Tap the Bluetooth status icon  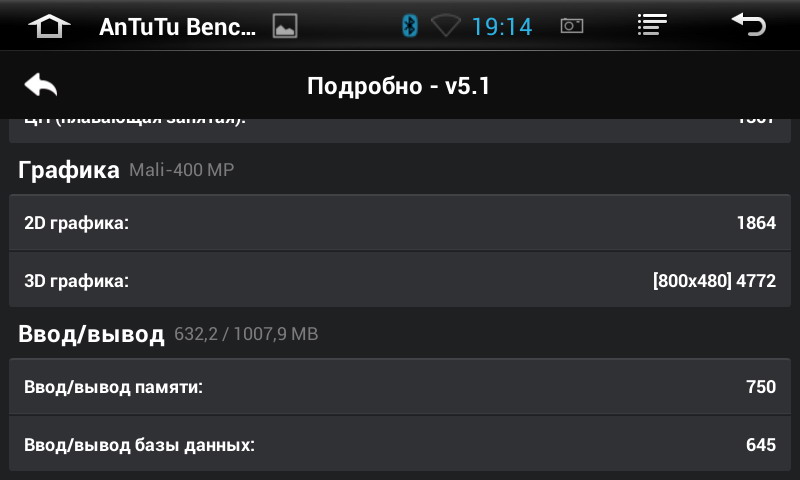pyautogui.click(x=410, y=26)
